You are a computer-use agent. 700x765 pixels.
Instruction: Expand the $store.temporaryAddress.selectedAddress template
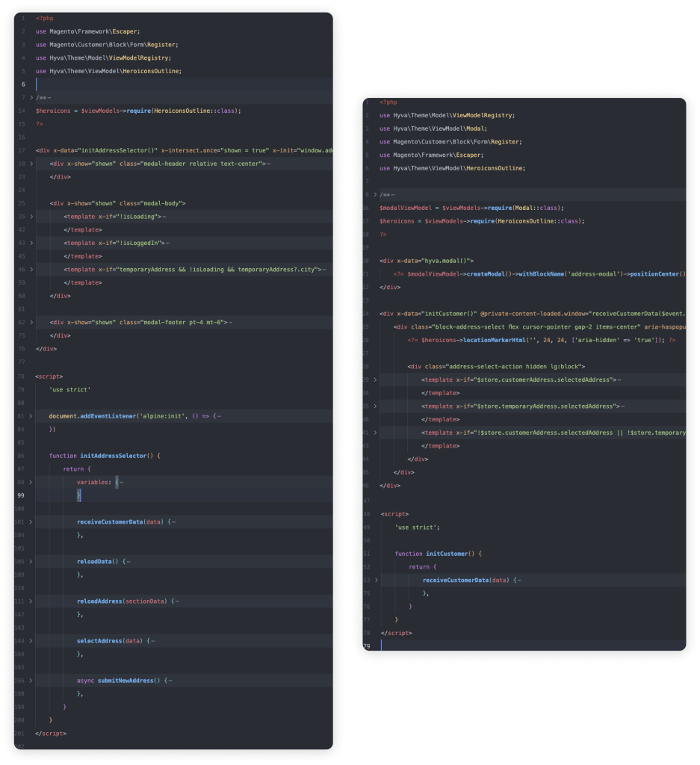(375, 406)
